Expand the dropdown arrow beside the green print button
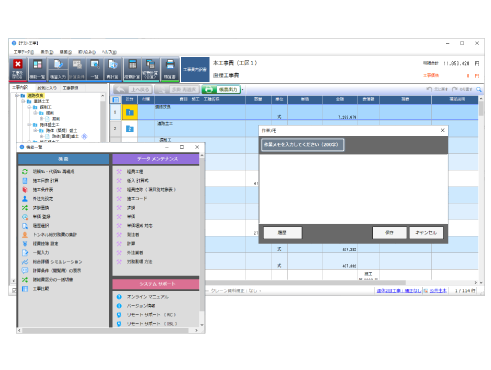Viewport: 491px width, 370px height. point(242,89)
